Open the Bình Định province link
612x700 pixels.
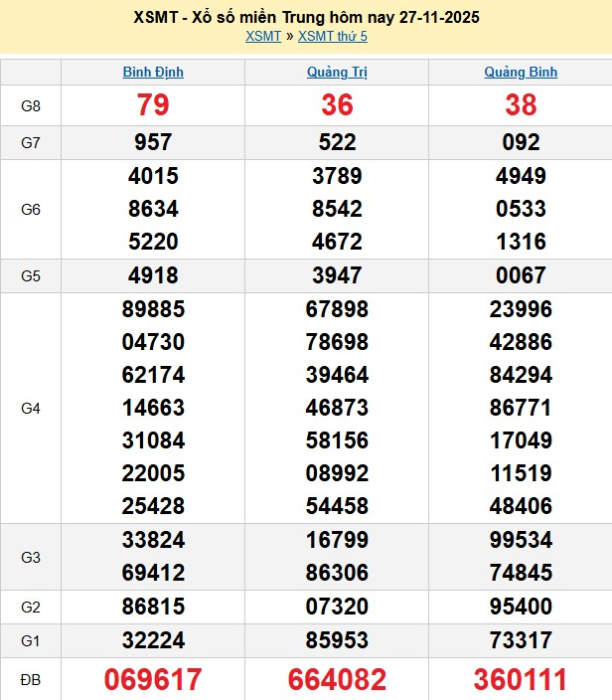tap(153, 73)
